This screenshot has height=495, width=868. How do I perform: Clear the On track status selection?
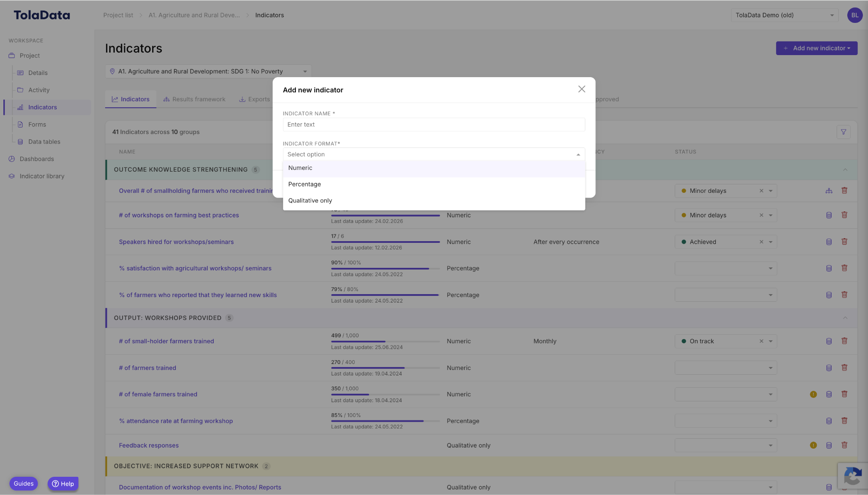(761, 341)
